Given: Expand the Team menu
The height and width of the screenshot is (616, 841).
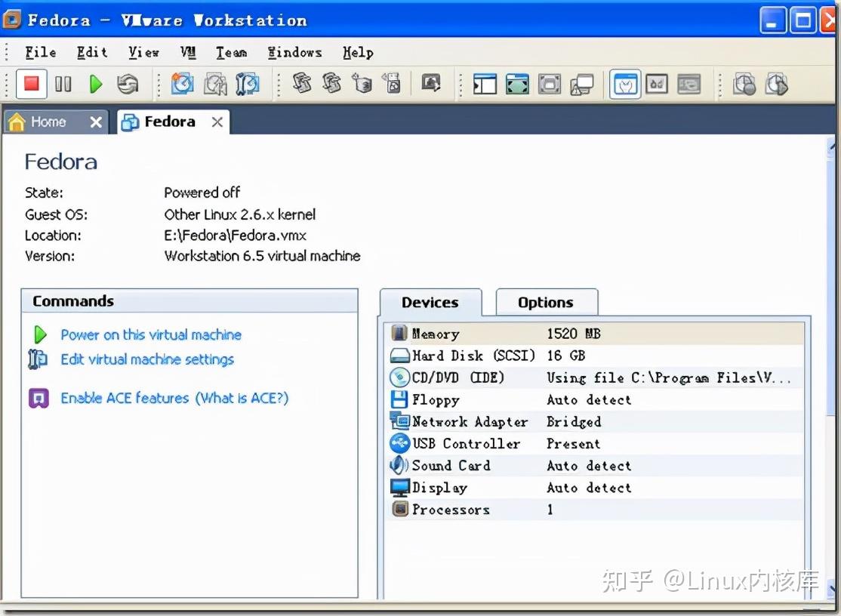Looking at the screenshot, I should (x=231, y=52).
